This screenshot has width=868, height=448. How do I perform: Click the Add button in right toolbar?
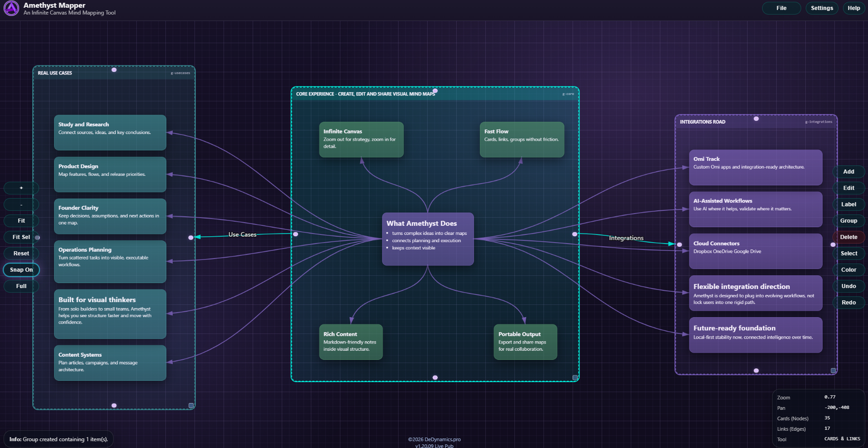click(x=848, y=172)
